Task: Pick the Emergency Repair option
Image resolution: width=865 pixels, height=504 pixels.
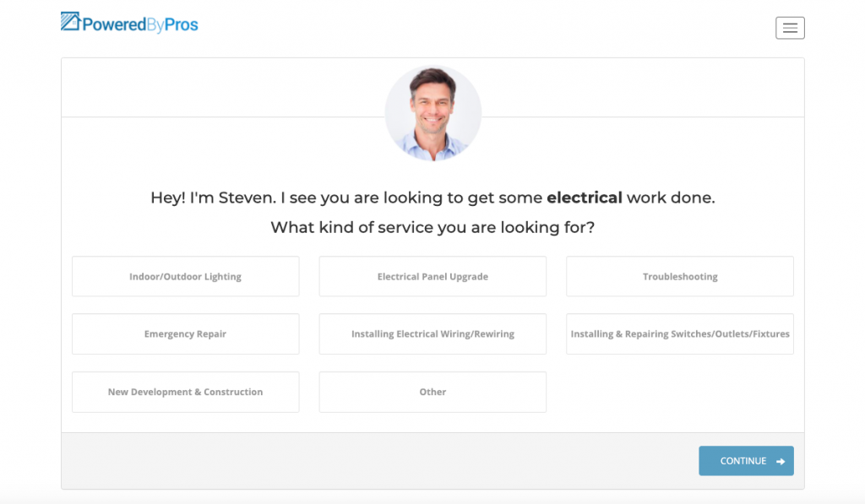Action: (x=185, y=334)
